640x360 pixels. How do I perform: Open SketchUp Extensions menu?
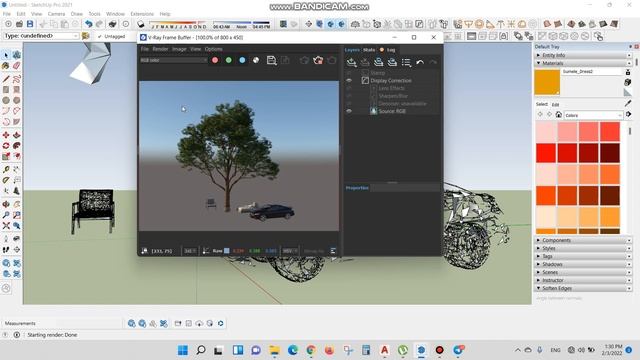142,14
